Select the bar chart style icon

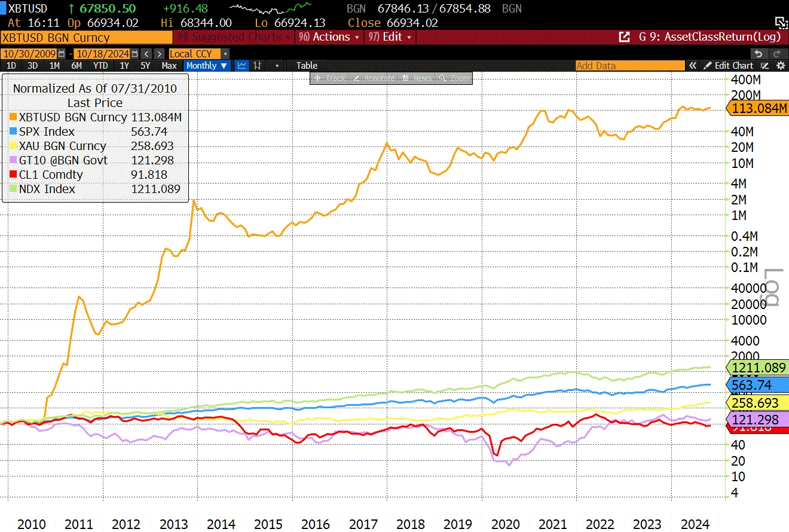pyautogui.click(x=257, y=66)
